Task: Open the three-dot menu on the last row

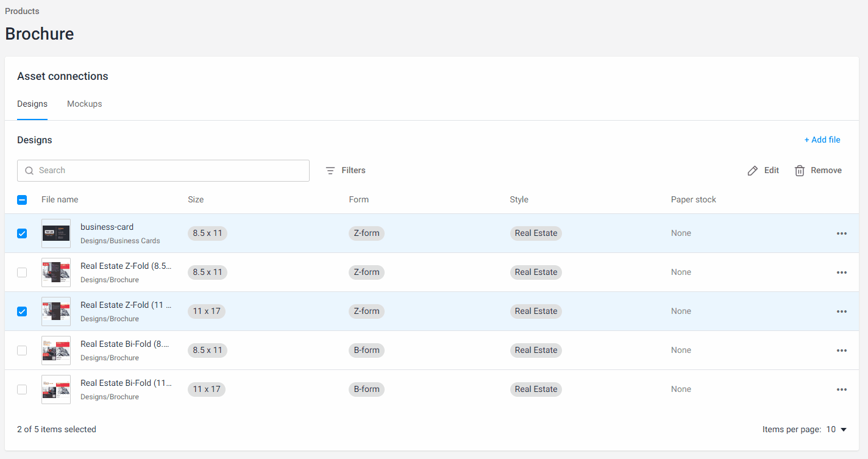Action: tap(842, 390)
